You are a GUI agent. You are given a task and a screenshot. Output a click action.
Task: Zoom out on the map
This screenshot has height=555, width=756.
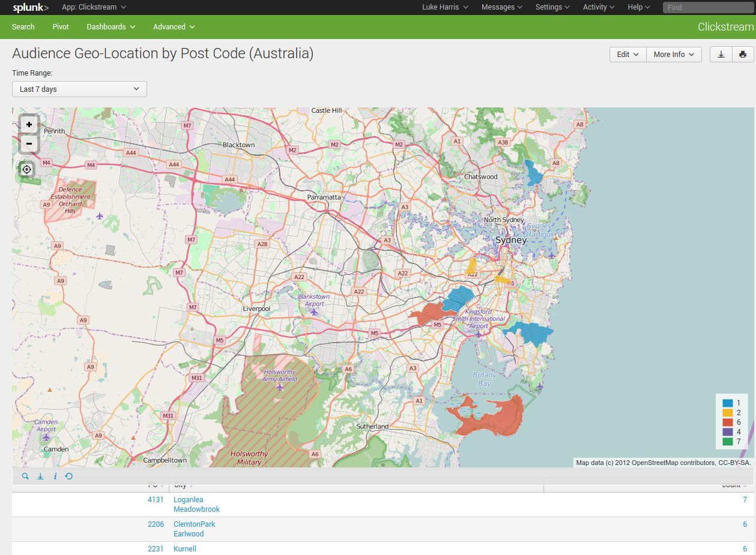click(x=29, y=144)
